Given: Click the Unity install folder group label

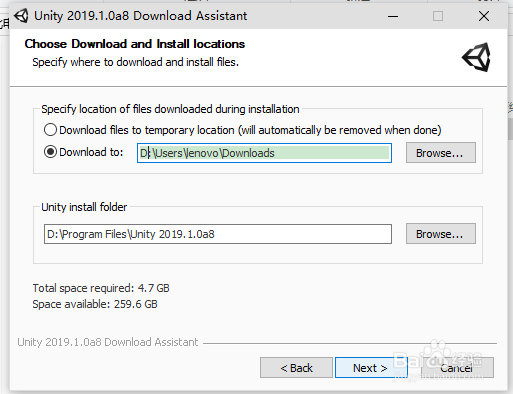Looking at the screenshot, I should coord(84,207).
